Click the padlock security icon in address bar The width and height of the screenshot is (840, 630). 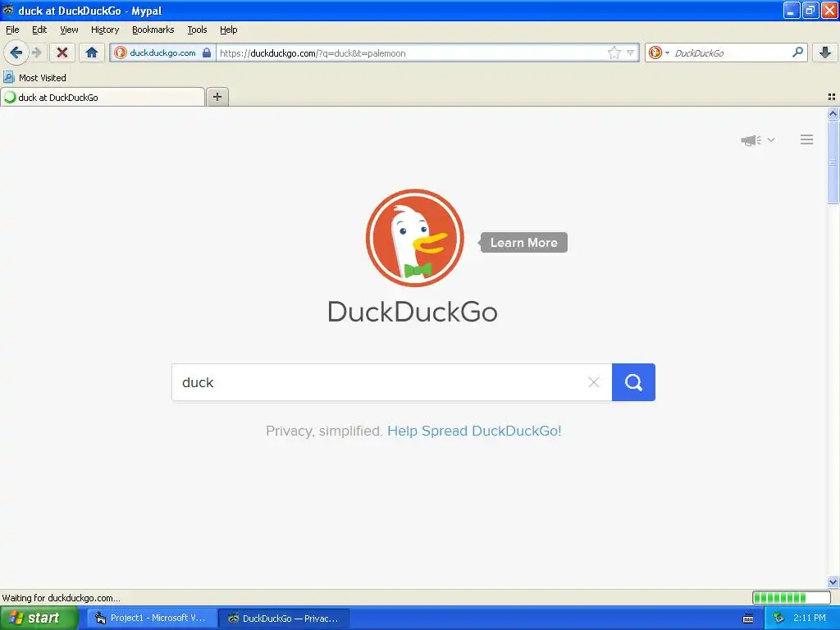[x=207, y=52]
